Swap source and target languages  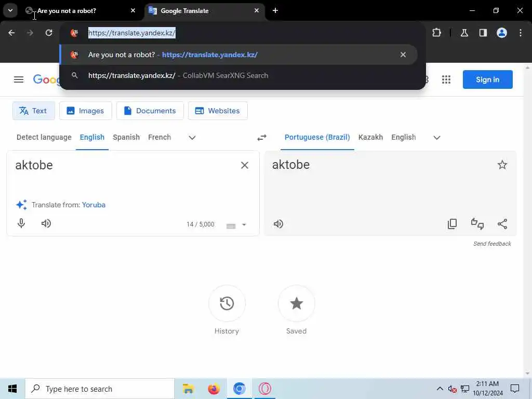click(262, 137)
